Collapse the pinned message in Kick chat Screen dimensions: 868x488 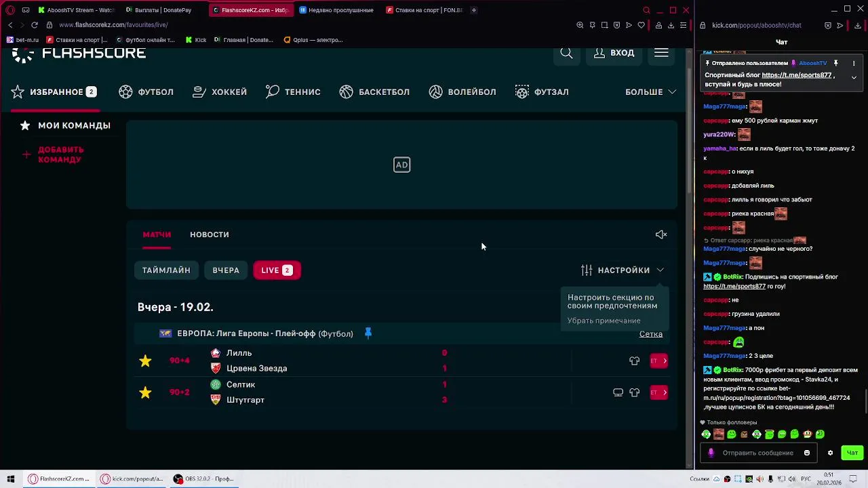coord(854,77)
